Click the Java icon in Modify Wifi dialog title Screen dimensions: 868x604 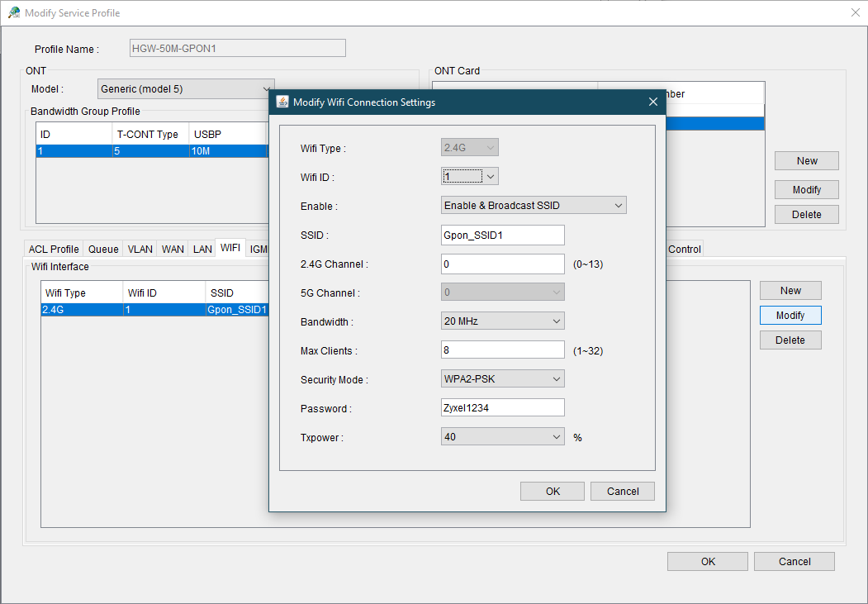pos(282,102)
